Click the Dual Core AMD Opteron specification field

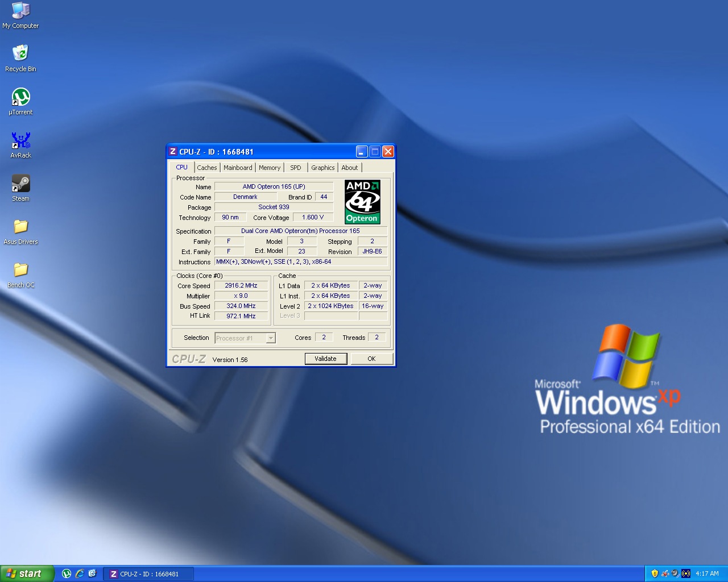click(x=300, y=231)
